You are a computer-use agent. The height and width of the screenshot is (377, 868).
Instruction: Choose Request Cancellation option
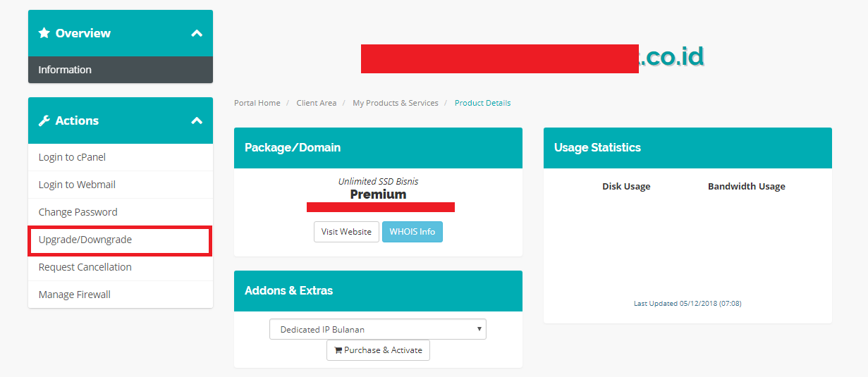(85, 267)
